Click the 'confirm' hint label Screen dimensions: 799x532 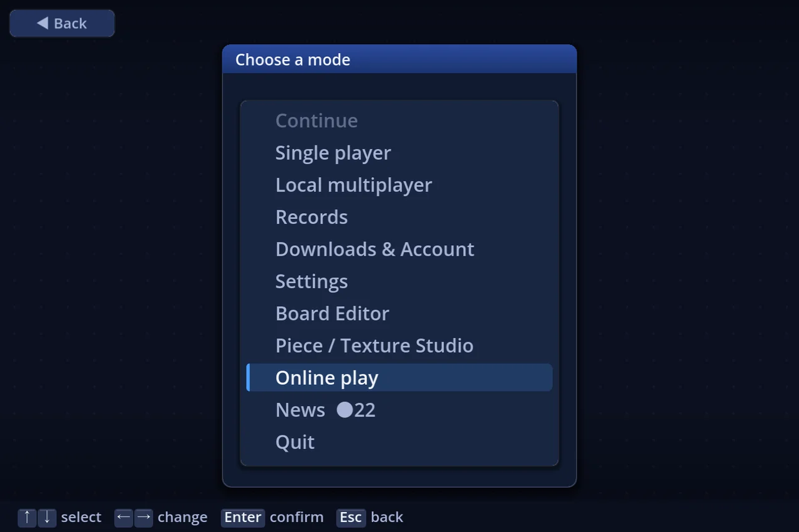point(297,517)
